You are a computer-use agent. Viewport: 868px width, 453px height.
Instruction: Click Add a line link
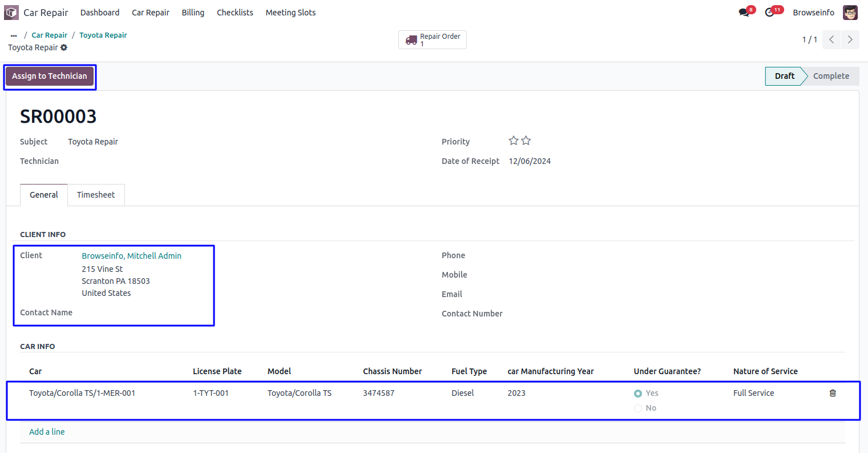[47, 432]
